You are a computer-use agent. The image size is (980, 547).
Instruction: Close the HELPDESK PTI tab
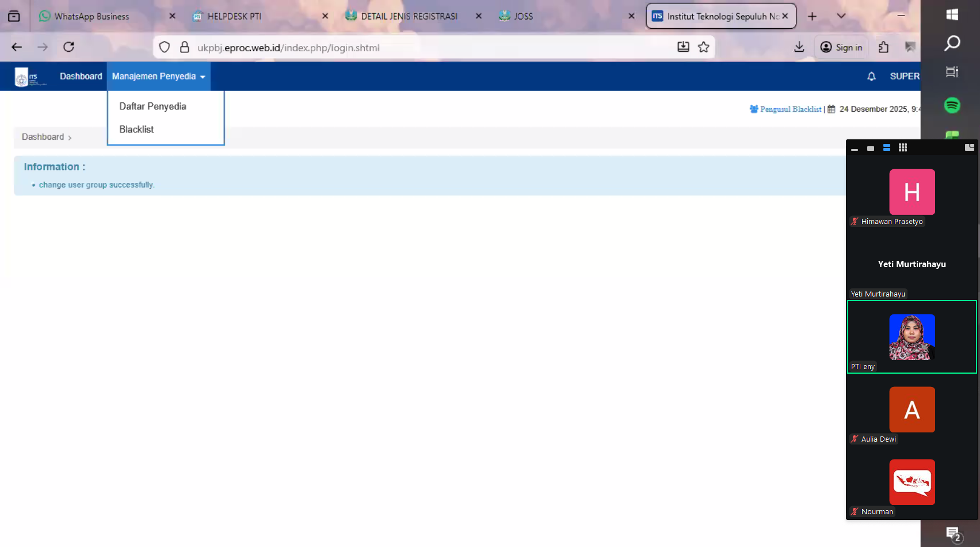325,16
